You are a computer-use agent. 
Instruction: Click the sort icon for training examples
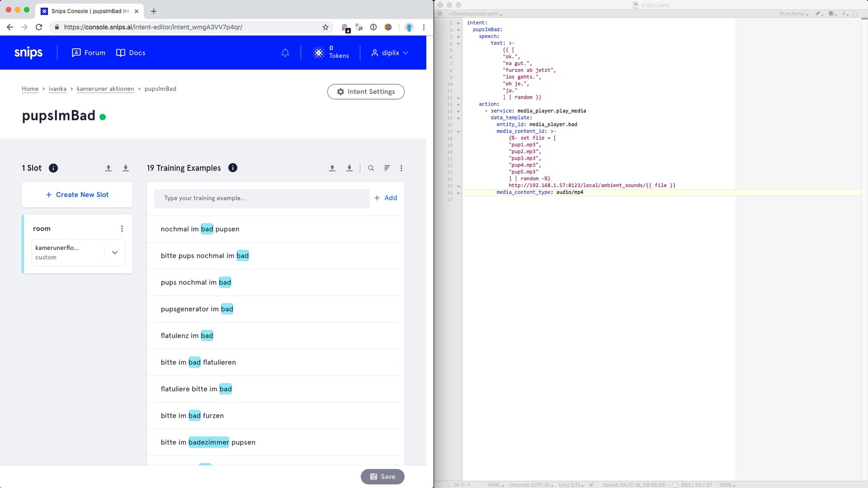387,168
